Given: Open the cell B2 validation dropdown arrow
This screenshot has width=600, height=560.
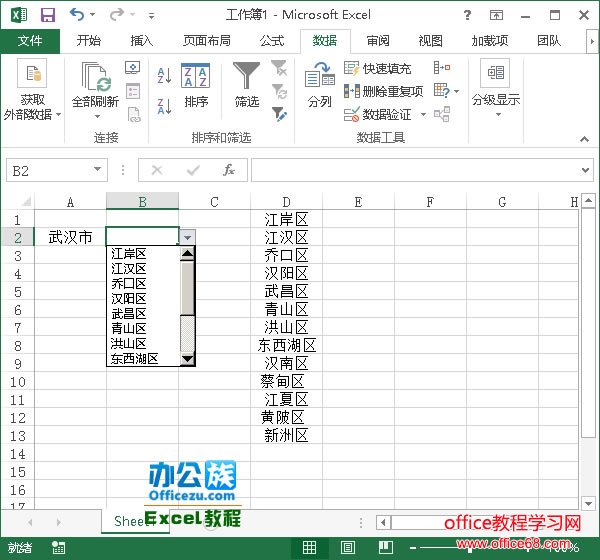Looking at the screenshot, I should tap(187, 237).
